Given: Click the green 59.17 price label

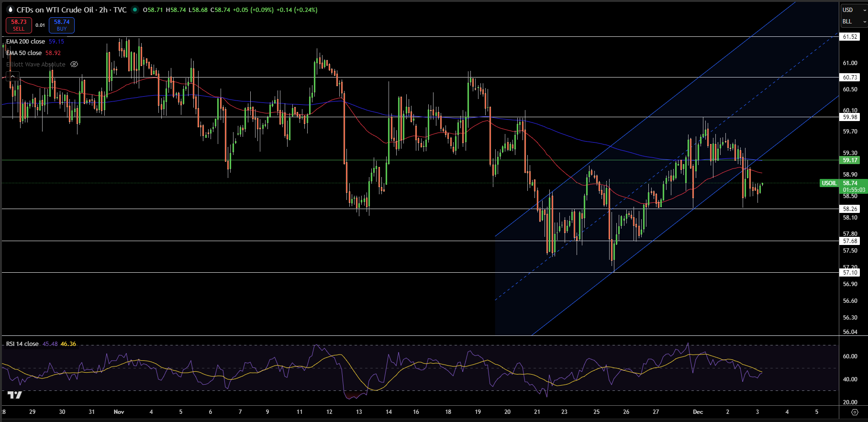Looking at the screenshot, I should [850, 160].
